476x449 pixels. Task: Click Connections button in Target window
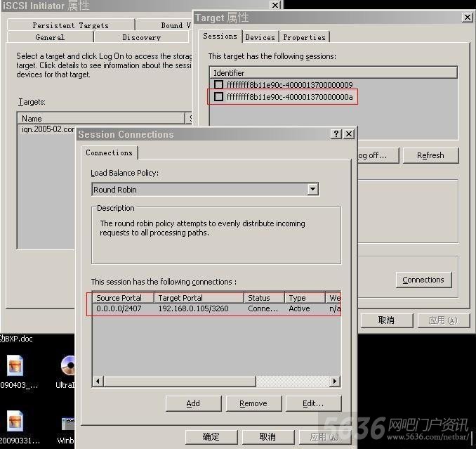pos(423,280)
